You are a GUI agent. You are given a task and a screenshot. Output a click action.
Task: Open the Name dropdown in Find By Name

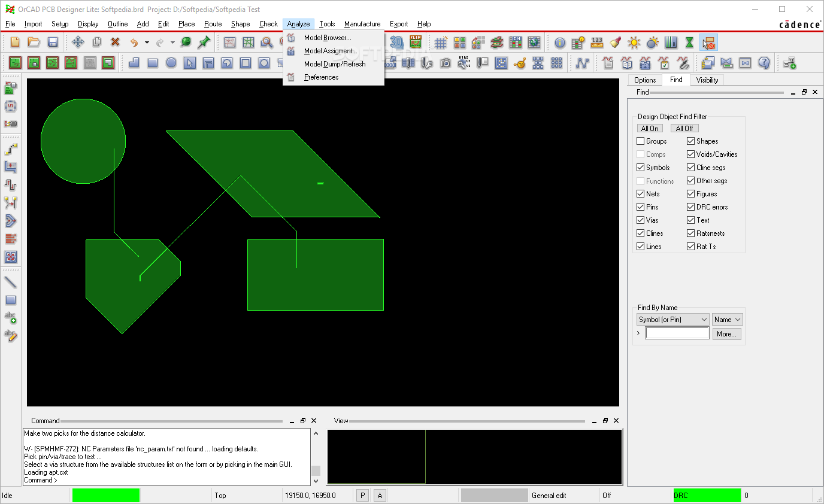[728, 320]
